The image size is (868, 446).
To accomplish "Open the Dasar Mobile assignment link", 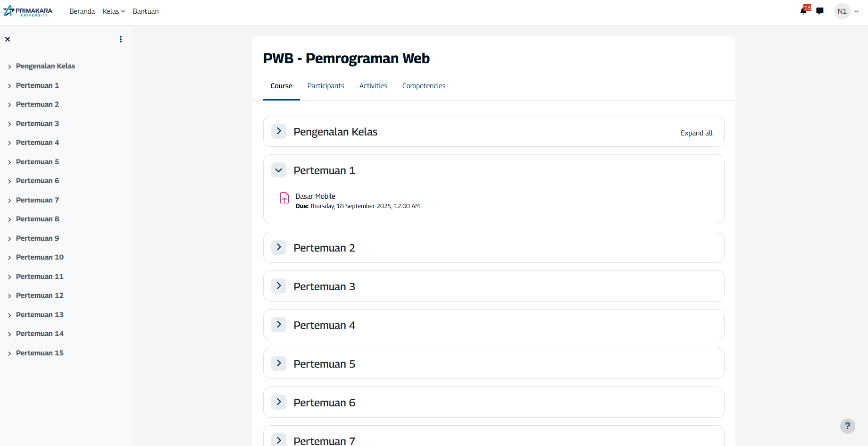I will [315, 196].
